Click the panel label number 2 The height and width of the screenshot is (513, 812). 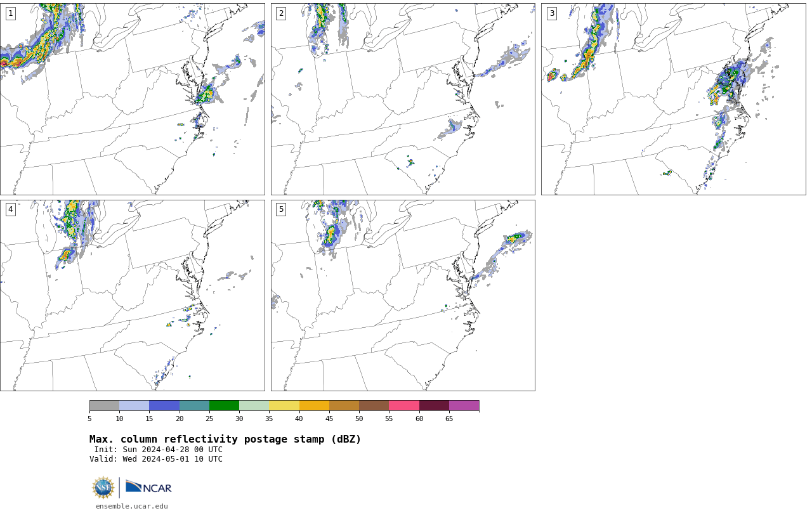[x=281, y=13]
